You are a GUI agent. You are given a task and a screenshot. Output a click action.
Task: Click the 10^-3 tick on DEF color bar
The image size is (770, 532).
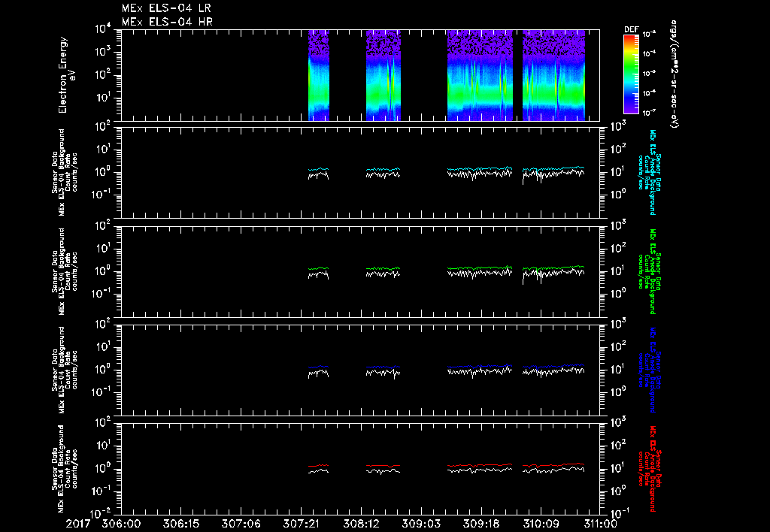pos(650,35)
